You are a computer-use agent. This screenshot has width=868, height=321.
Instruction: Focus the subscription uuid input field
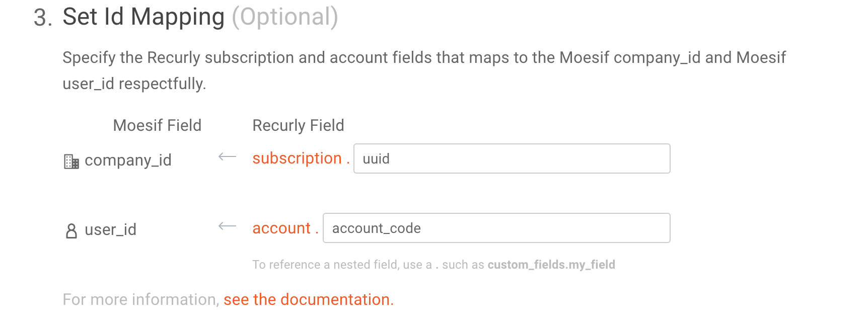pos(512,158)
